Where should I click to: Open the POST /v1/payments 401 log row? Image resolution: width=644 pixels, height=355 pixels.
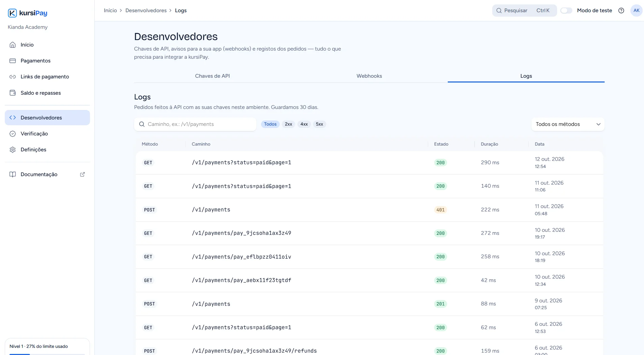click(x=369, y=210)
